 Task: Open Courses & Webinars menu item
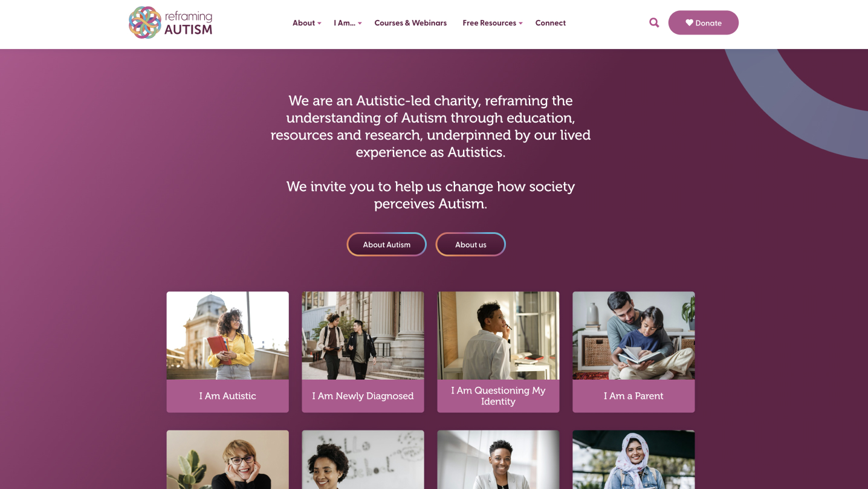pyautogui.click(x=410, y=23)
